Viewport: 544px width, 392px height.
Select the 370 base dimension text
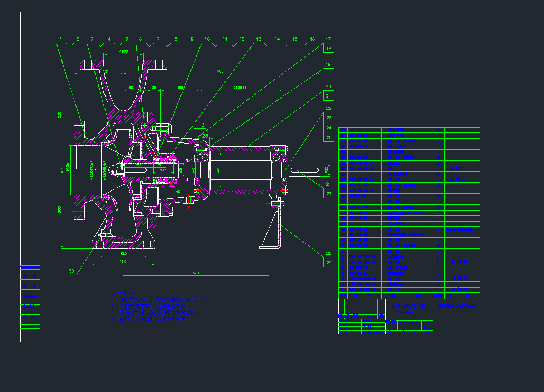(195, 273)
